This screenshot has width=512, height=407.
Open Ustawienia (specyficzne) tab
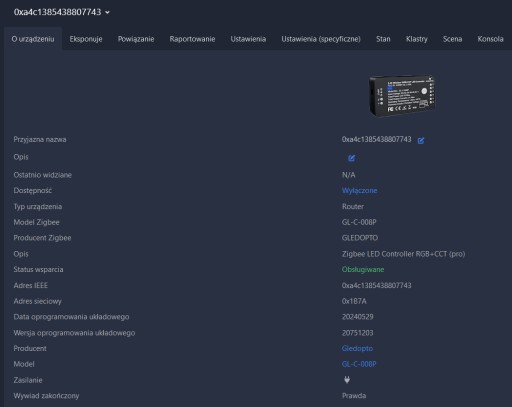click(321, 39)
